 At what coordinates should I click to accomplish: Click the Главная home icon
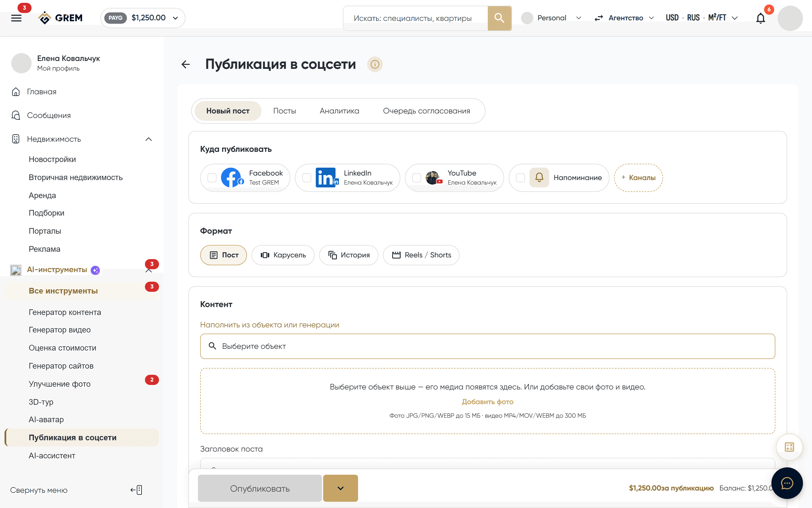pos(16,92)
